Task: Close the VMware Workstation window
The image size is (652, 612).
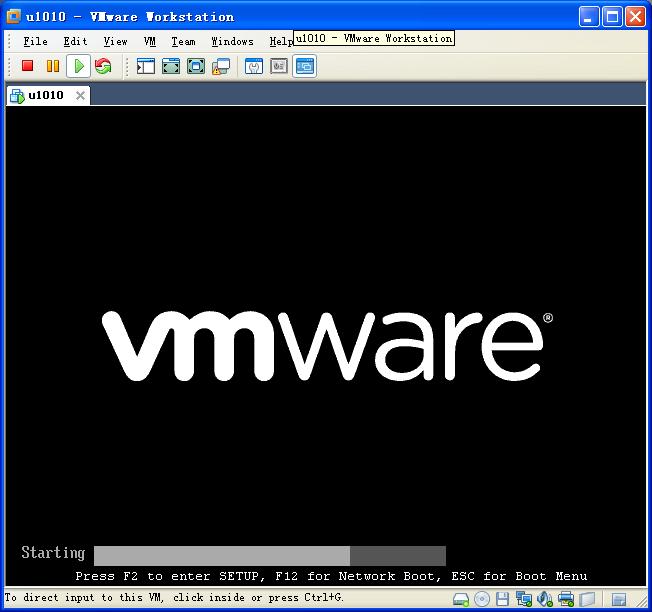Action: click(636, 17)
